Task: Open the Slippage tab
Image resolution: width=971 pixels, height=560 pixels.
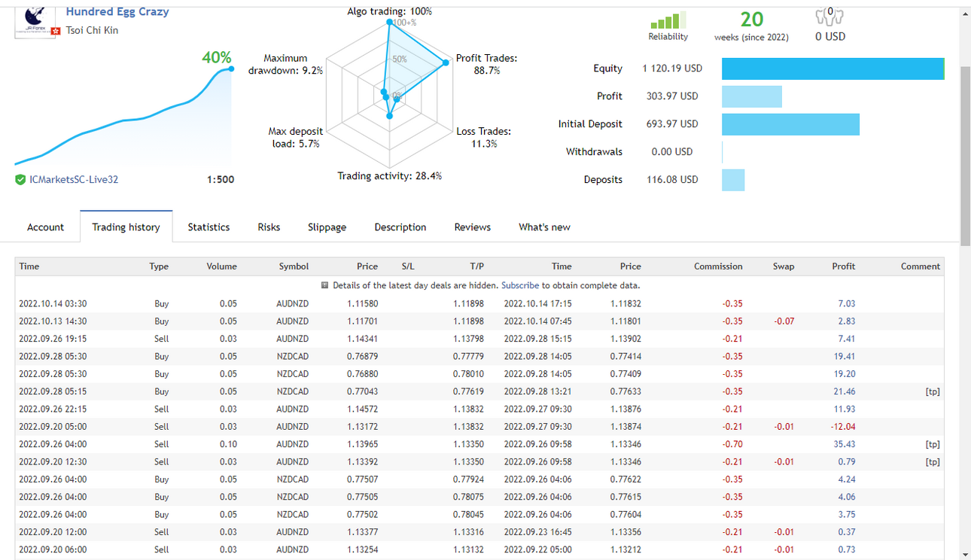Action: point(327,227)
